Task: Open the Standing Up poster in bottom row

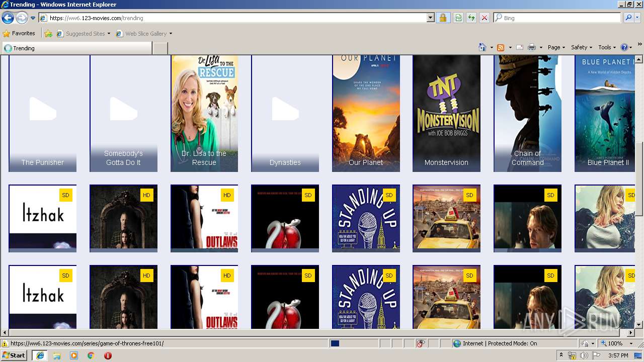Action: point(366,297)
